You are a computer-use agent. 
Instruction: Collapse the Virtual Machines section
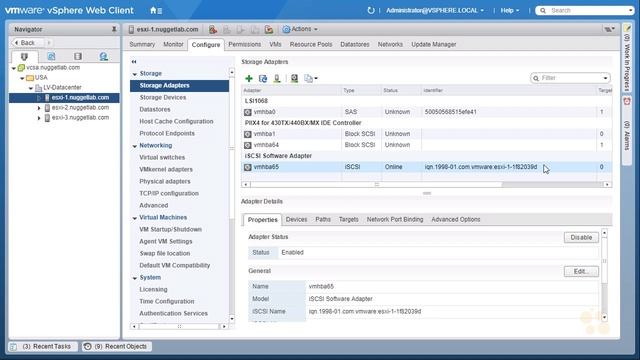pyautogui.click(x=135, y=218)
